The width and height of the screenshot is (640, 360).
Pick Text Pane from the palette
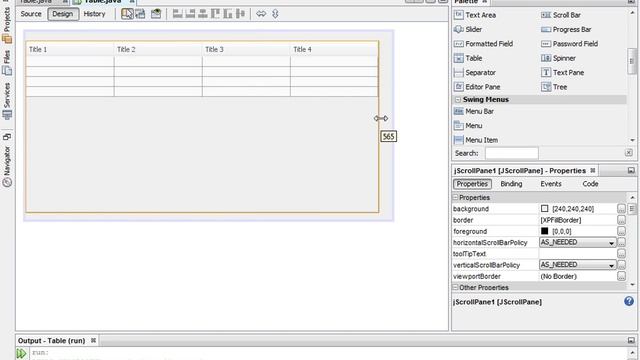point(562,73)
